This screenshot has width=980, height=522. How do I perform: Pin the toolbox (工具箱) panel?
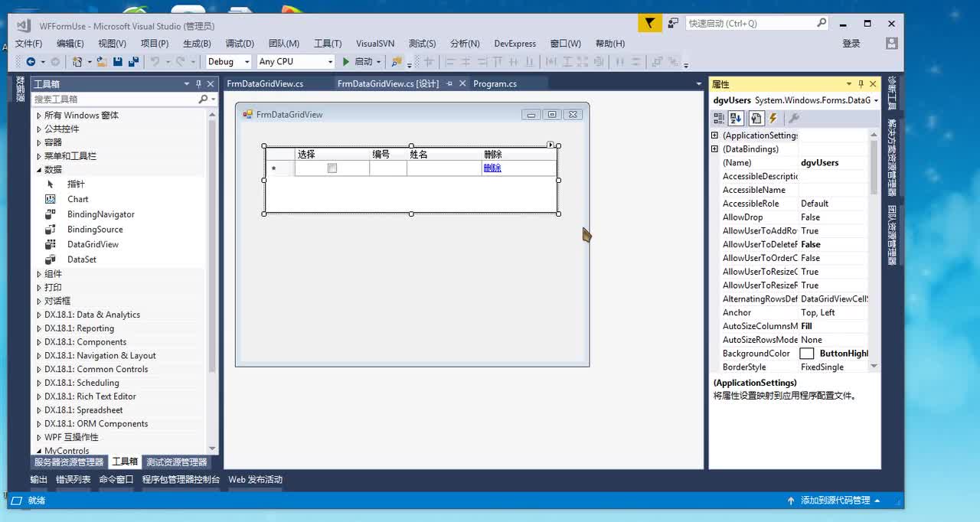[x=198, y=84]
